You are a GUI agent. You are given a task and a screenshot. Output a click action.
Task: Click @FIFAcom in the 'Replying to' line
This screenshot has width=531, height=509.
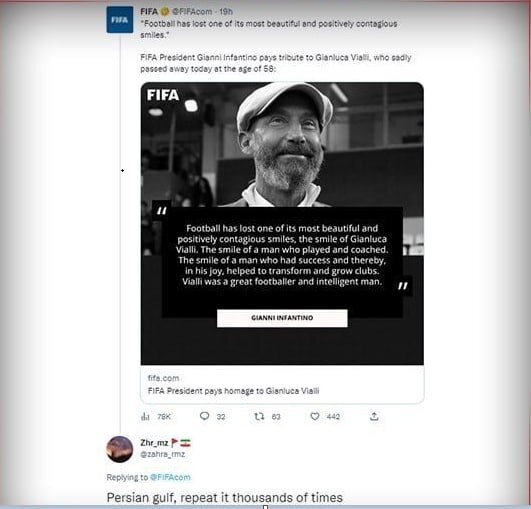coord(170,477)
